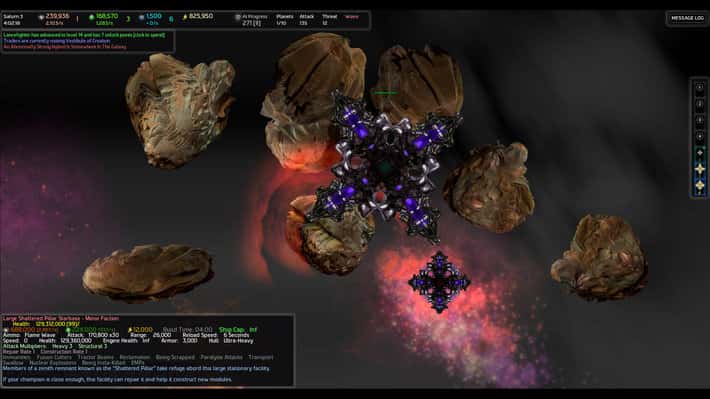Open the Message Log
710x399 pixels.
pos(687,18)
